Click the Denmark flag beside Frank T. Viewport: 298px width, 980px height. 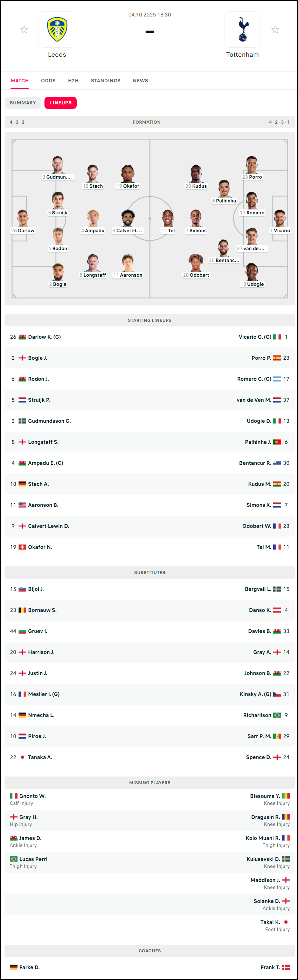tap(286, 967)
